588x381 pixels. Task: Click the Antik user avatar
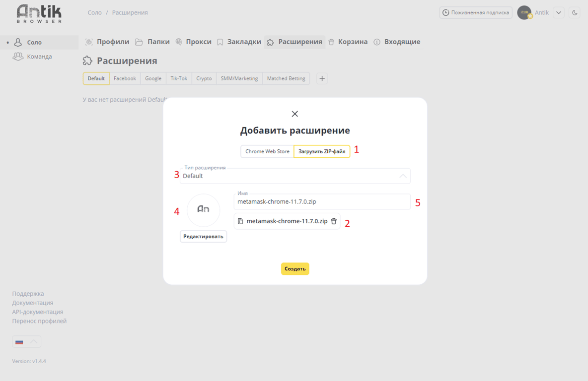tap(524, 13)
